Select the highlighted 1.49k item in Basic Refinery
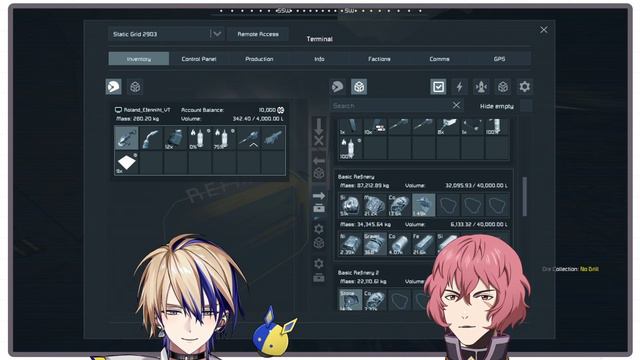Image resolution: width=640 pixels, height=360 pixels. (424, 205)
